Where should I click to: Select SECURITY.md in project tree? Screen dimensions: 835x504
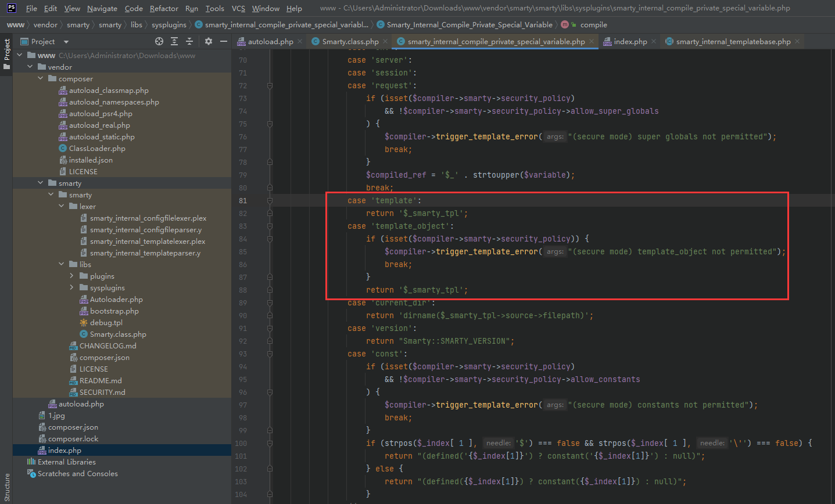tap(102, 392)
